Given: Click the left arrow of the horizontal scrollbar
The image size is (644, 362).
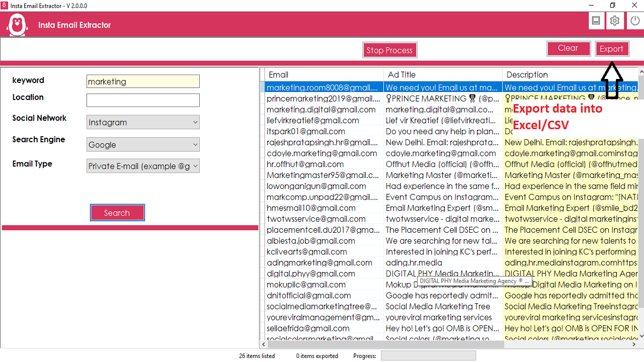Looking at the screenshot, I should (263, 344).
